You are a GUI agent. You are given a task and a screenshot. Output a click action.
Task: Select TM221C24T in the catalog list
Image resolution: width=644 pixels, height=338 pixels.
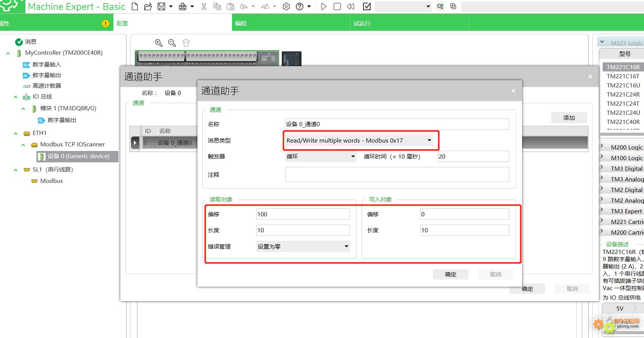623,104
